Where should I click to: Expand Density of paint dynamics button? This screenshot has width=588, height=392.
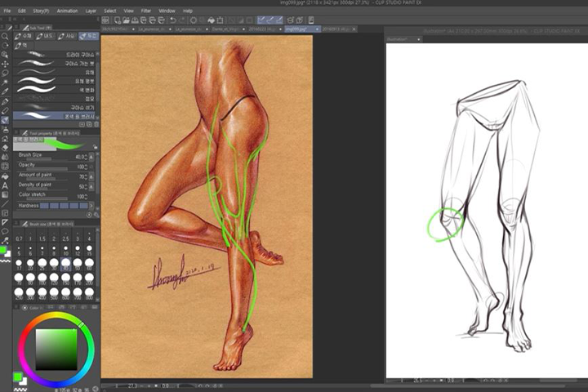(x=91, y=186)
